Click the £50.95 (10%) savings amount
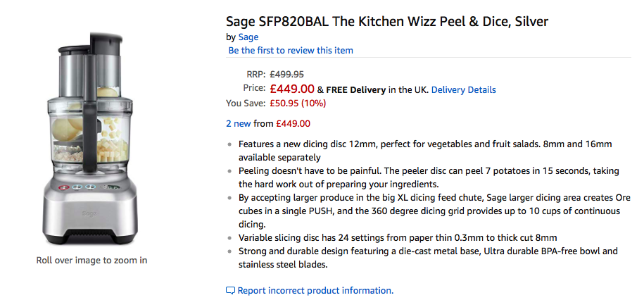 click(x=298, y=103)
